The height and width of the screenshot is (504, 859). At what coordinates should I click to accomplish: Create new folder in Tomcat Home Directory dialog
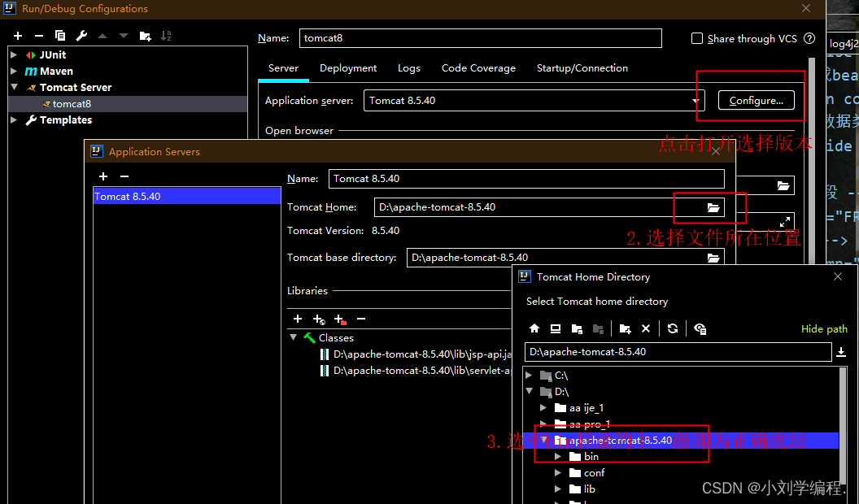coord(625,328)
